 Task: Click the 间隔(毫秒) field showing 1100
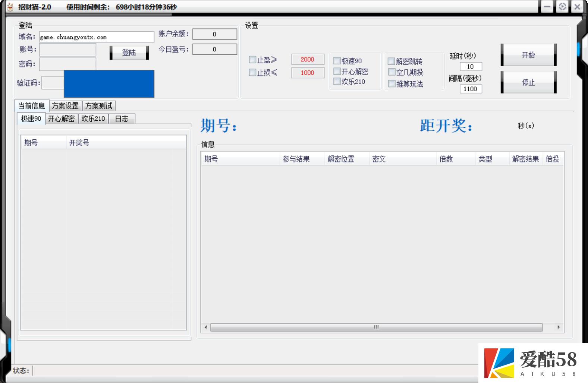pyautogui.click(x=471, y=89)
